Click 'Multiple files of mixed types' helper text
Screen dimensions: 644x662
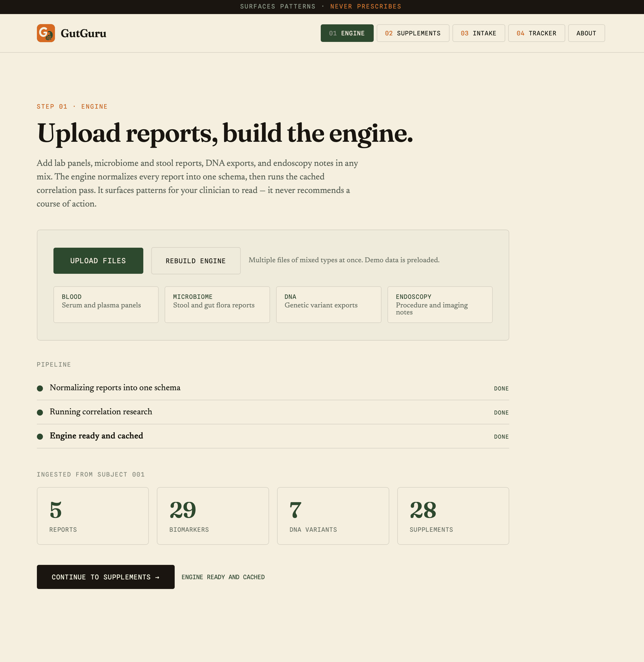[x=344, y=260]
